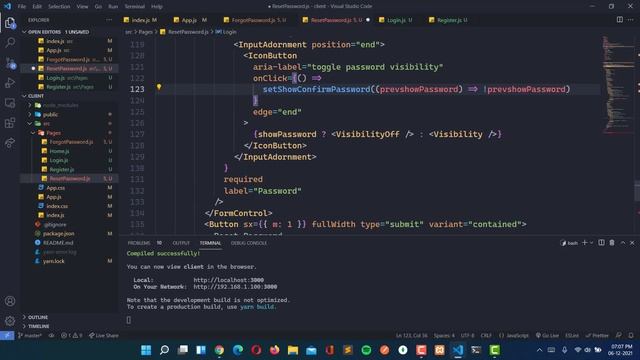Open the Remote Explorer view
Screen dimensions: 640x360
pos(10,102)
